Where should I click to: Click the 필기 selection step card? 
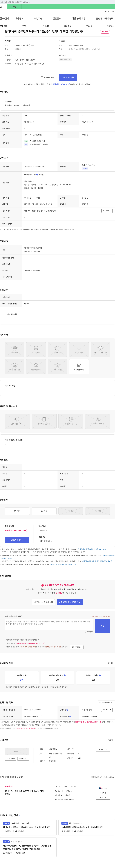[x=71, y=511]
